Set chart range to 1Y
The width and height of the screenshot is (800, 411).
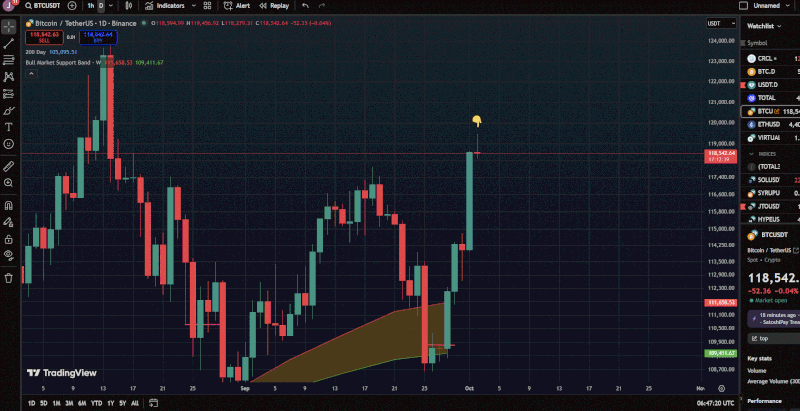110,403
